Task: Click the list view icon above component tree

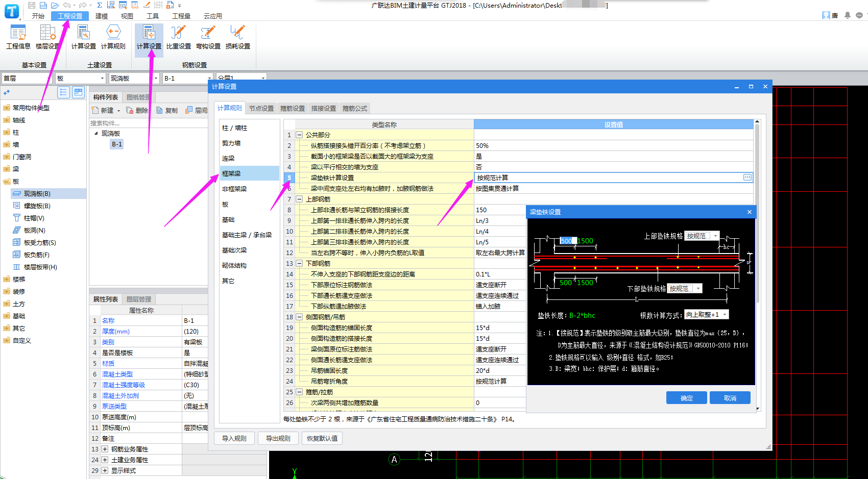Action: coord(63,92)
